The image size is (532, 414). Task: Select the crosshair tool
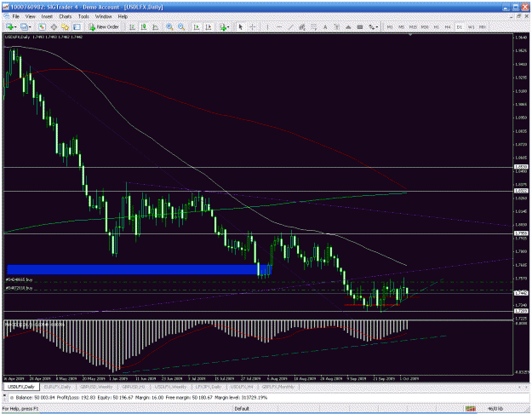click(x=253, y=26)
